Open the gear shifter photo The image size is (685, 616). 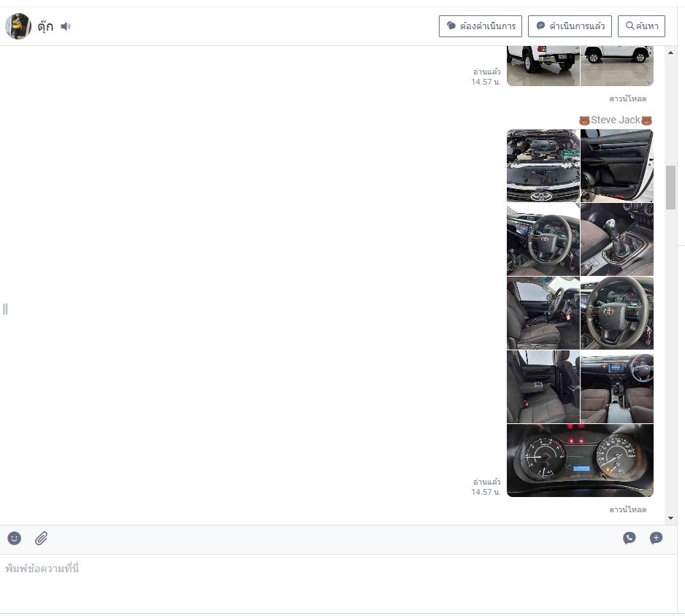617,239
